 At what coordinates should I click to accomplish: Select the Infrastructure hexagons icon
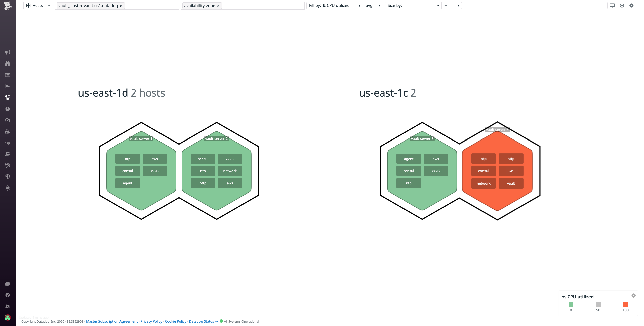click(8, 98)
